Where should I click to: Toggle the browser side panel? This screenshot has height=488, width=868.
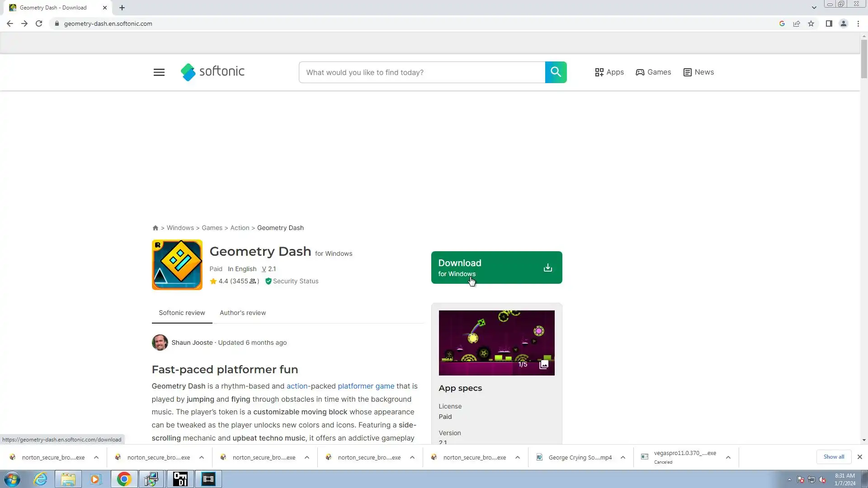tap(829, 23)
